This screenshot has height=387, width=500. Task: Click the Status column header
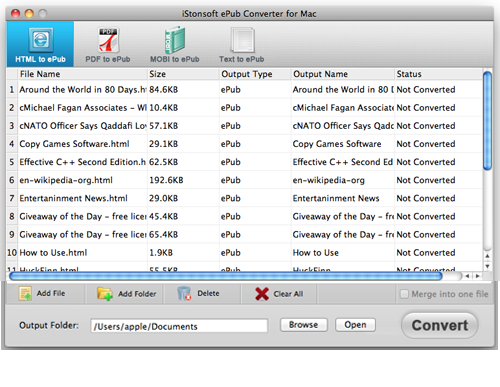pyautogui.click(x=438, y=74)
